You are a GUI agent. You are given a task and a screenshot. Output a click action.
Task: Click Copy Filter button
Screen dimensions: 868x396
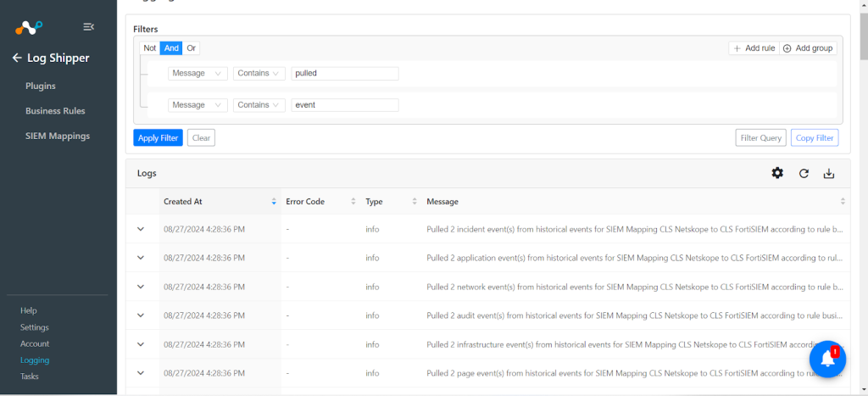815,138
